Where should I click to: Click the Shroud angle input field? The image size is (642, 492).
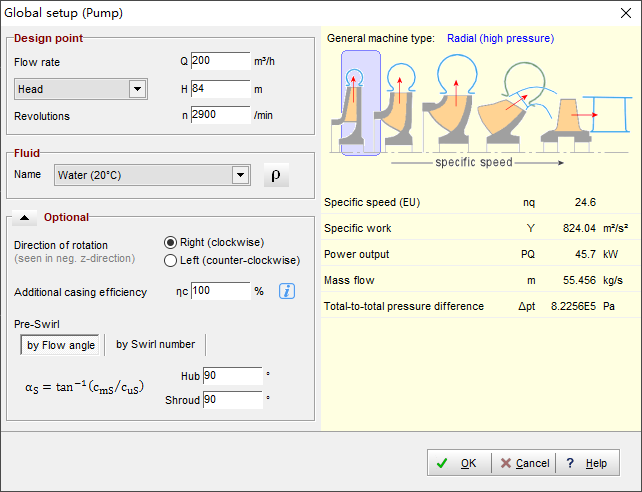tap(233, 400)
